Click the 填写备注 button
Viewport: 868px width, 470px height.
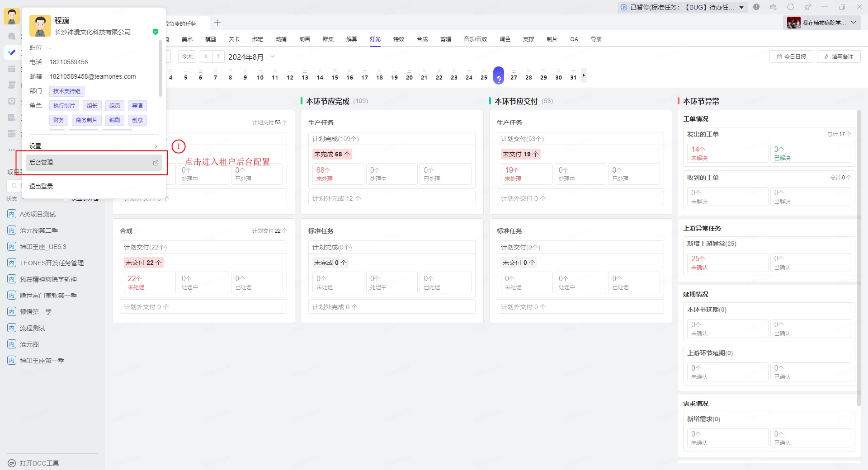point(839,57)
